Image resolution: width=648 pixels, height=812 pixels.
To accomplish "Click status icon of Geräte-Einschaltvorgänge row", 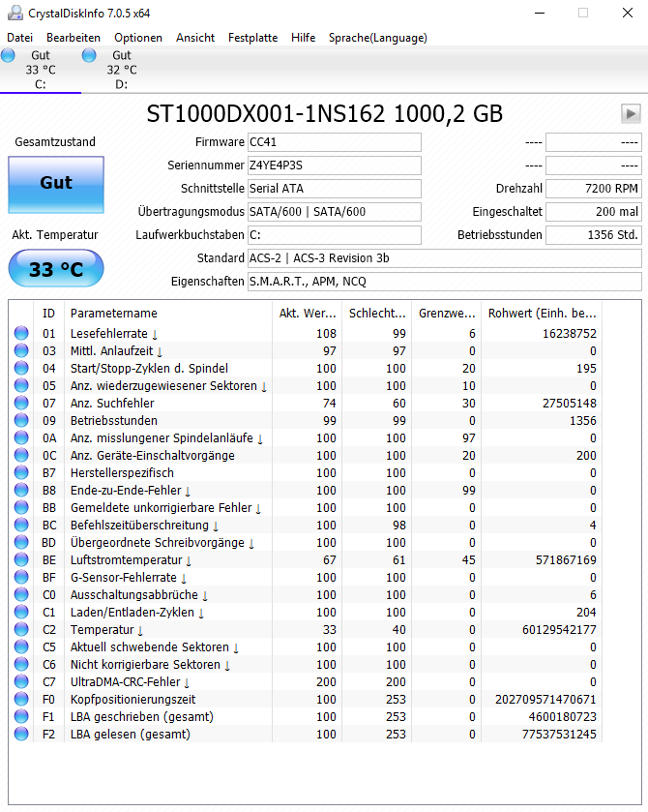I will coord(21,456).
